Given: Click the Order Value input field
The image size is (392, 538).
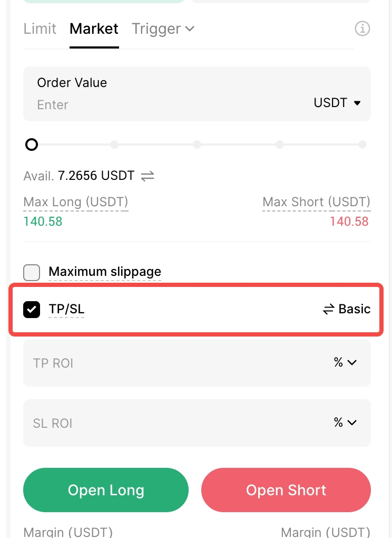Looking at the screenshot, I should 158,104.
